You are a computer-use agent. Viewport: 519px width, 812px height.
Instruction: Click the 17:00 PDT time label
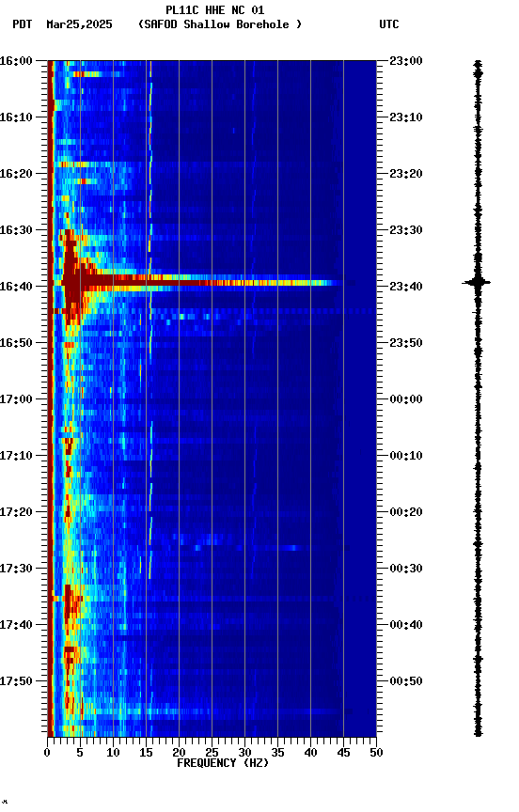click(x=16, y=399)
